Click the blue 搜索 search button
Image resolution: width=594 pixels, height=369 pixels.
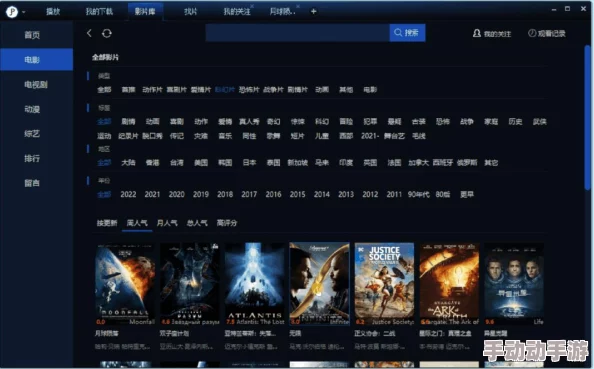click(407, 33)
